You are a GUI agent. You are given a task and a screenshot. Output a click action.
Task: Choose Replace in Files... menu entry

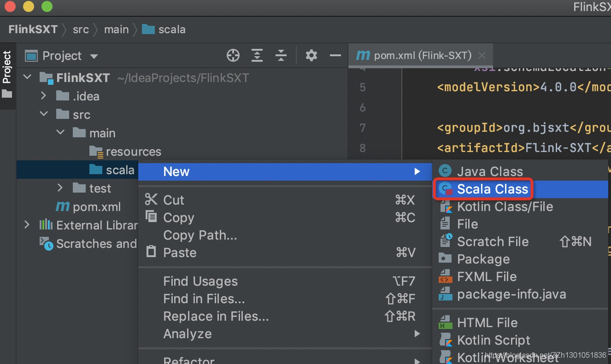tap(285, 316)
